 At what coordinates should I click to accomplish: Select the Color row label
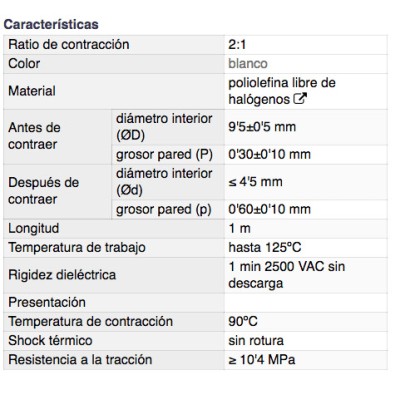click(114, 64)
